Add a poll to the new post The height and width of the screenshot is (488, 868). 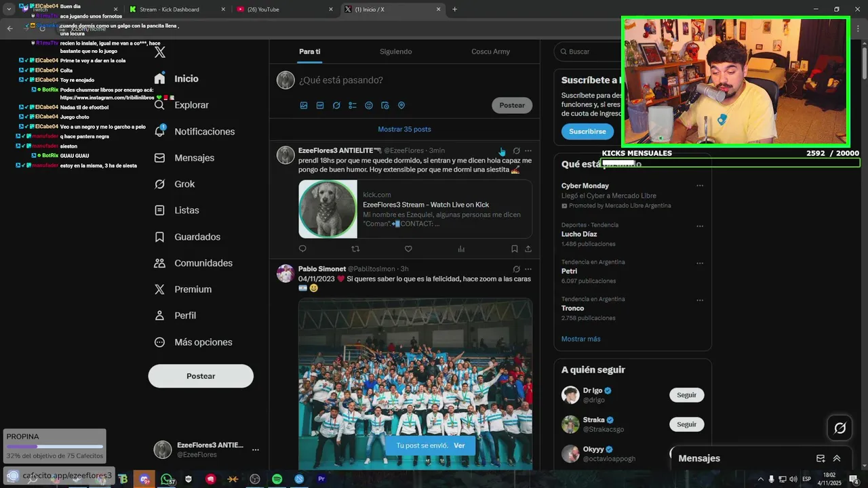pyautogui.click(x=353, y=106)
